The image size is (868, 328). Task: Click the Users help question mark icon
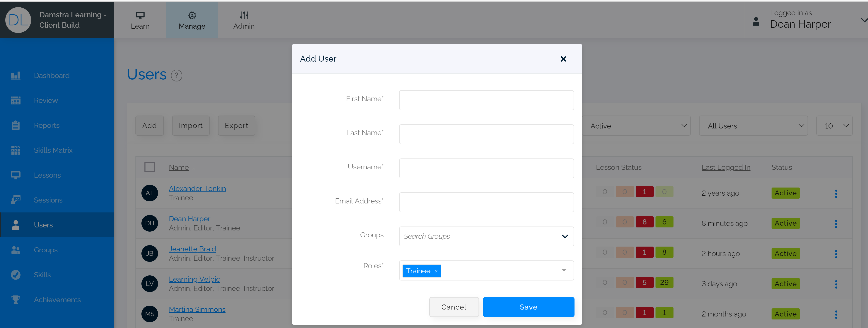176,75
